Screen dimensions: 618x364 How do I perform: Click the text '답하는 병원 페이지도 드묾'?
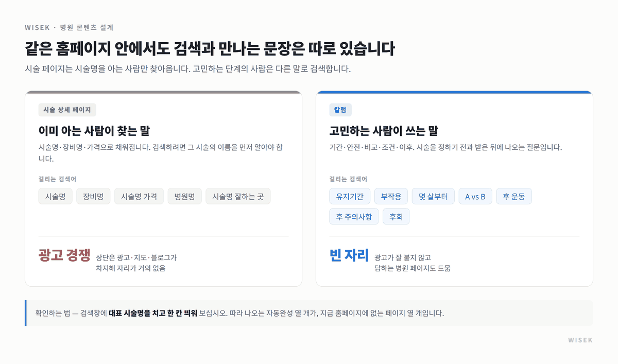coord(413,268)
